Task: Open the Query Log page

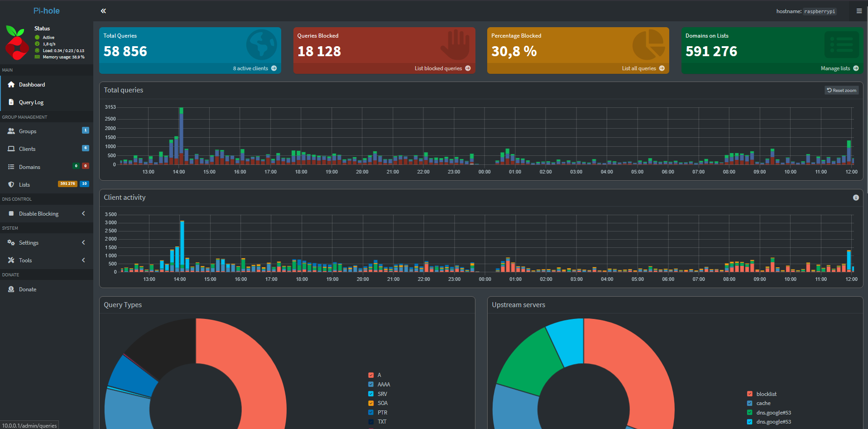Action: [31, 102]
